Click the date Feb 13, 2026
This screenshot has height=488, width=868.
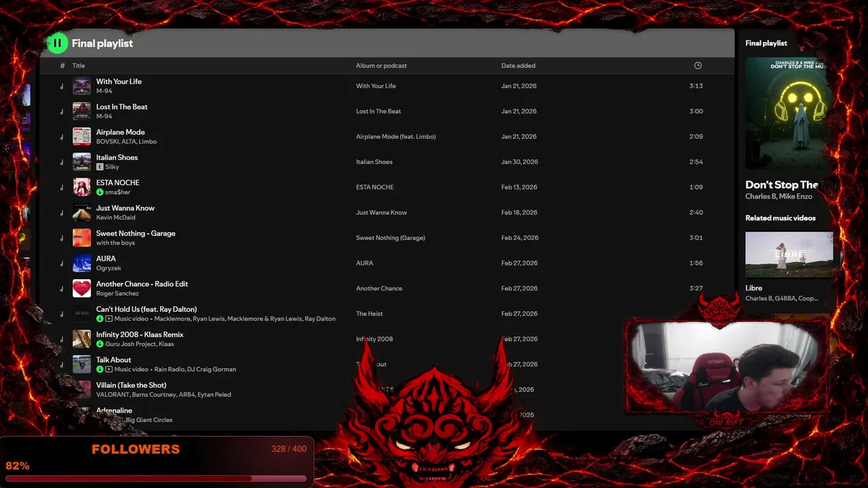point(519,187)
